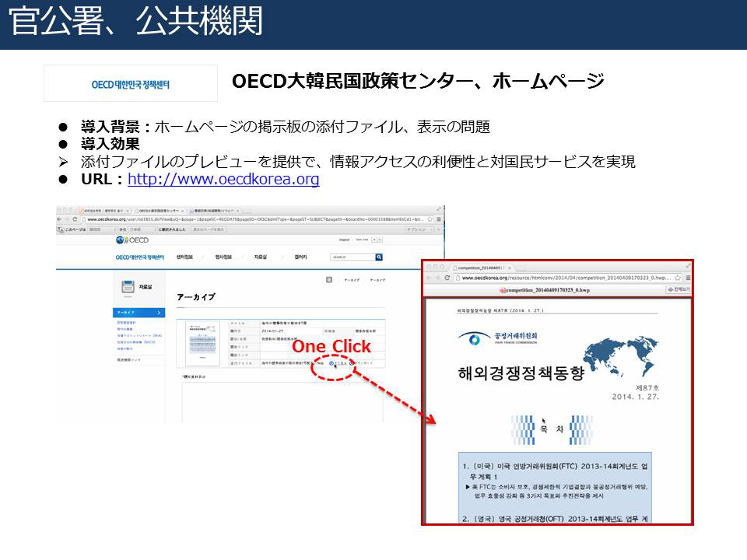The image size is (747, 560).
Task: Click the date 2014. 1. 27. below the issue number
Action: click(x=636, y=397)
